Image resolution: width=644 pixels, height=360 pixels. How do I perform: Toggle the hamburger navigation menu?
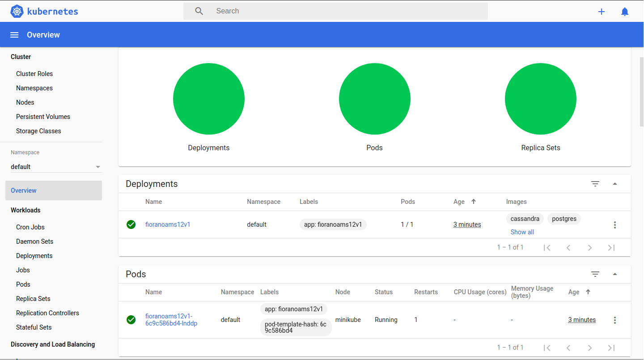tap(14, 35)
